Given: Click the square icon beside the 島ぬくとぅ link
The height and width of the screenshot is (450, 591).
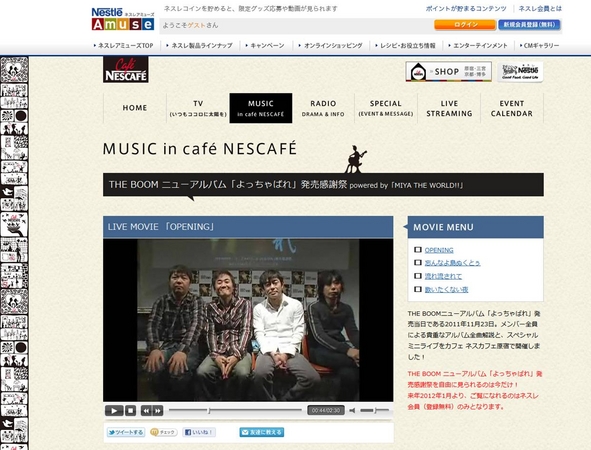Looking at the screenshot, I should click(x=417, y=263).
